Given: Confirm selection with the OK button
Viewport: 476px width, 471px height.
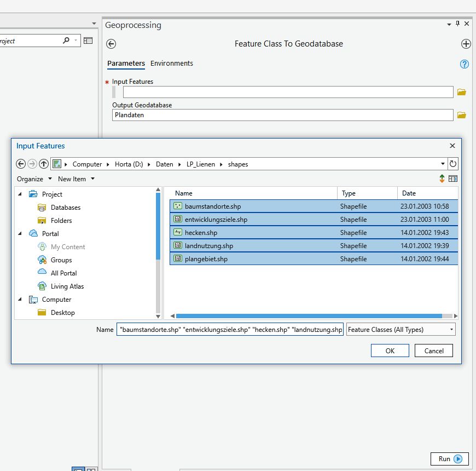Looking at the screenshot, I should [390, 351].
